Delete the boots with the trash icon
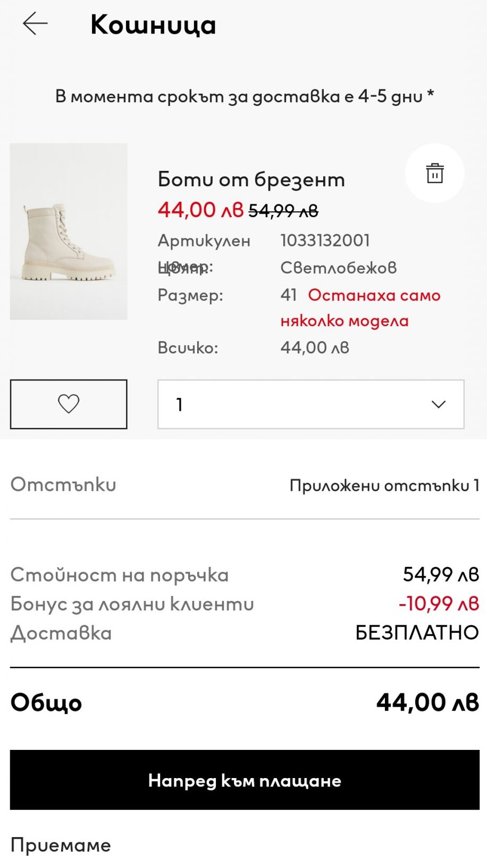487x868 pixels. (x=434, y=173)
